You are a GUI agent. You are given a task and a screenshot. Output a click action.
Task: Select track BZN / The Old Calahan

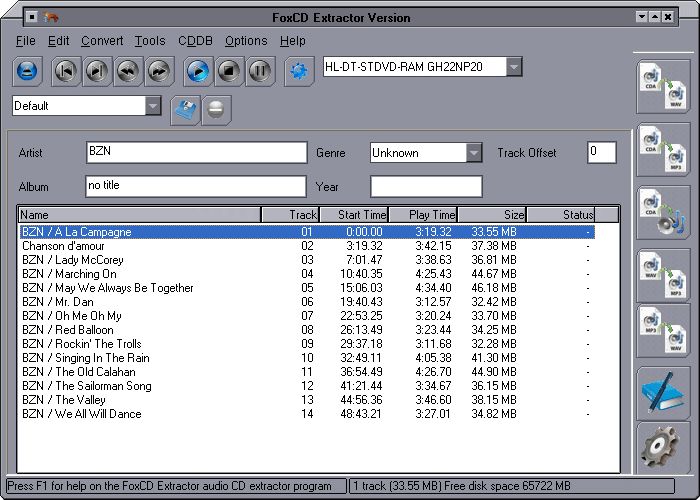[x=307, y=372]
